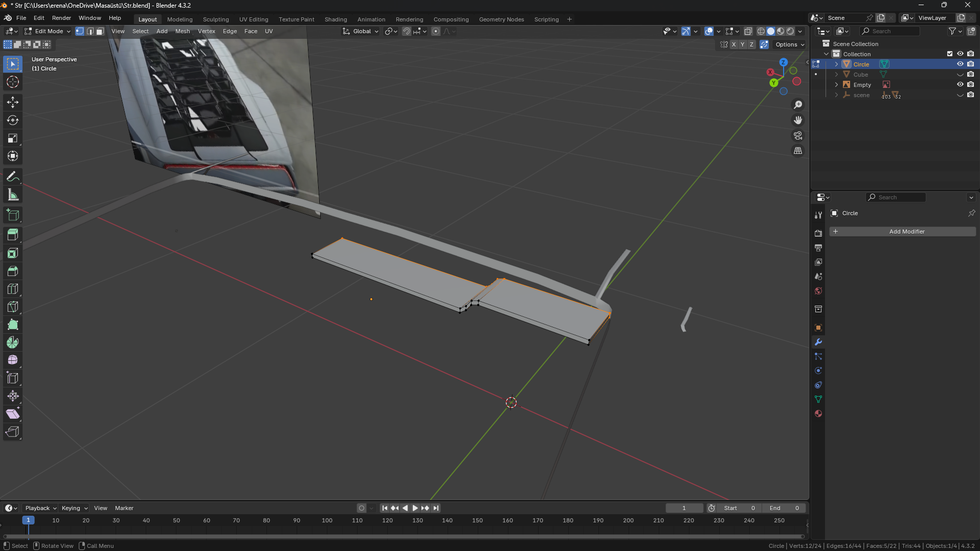
Task: Switch perspective/orthographic with the grid icon
Action: point(798,151)
